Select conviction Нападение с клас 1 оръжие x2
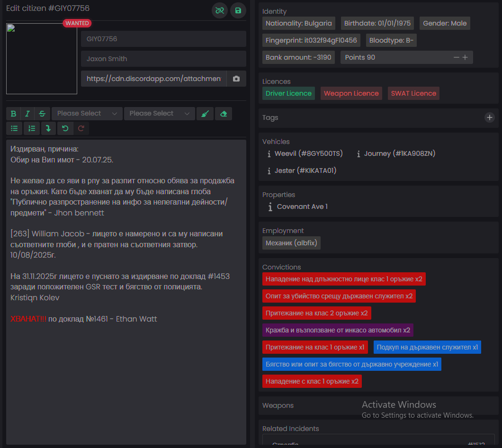 pyautogui.click(x=312, y=381)
